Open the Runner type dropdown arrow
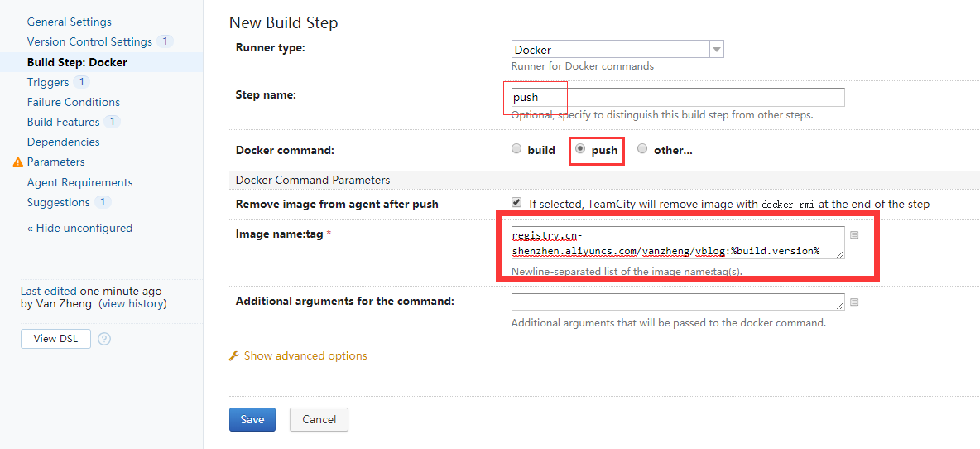The image size is (980, 449). pos(716,49)
